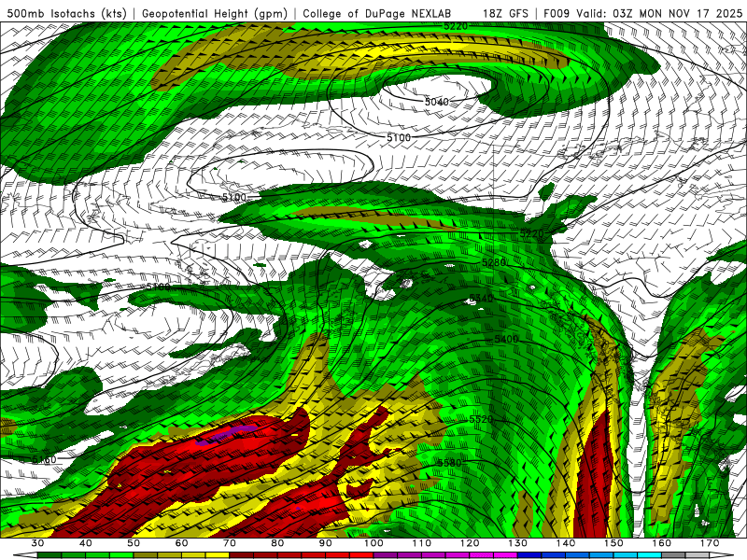Click the colorbar label 40
The image size is (747, 560).
click(85, 543)
